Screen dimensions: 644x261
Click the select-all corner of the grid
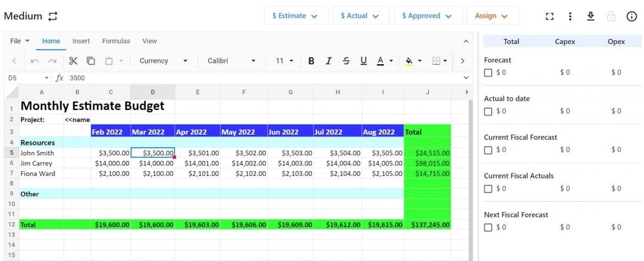pyautogui.click(x=11, y=92)
